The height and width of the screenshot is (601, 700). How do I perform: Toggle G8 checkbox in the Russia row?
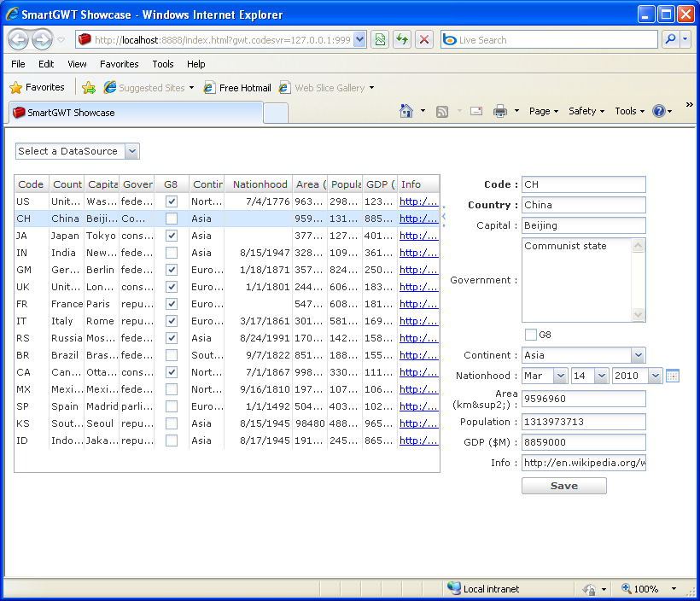pyautogui.click(x=172, y=338)
